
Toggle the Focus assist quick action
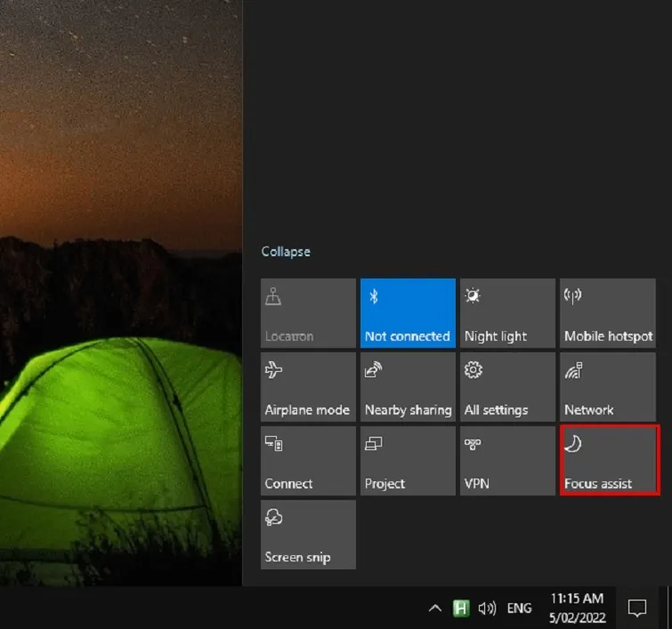609,460
